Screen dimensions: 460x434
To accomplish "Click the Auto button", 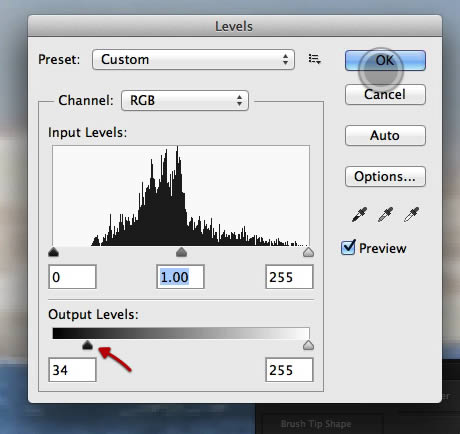I will click(x=385, y=135).
